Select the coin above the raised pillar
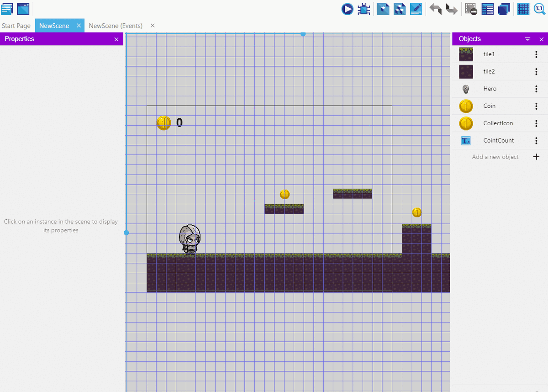Image resolution: width=548 pixels, height=392 pixels. [x=417, y=212]
